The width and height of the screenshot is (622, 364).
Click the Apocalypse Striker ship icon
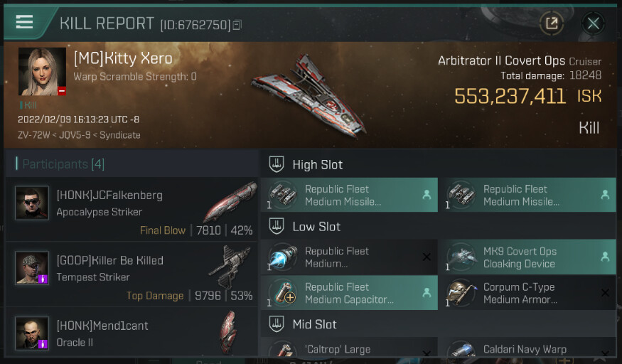tap(230, 202)
